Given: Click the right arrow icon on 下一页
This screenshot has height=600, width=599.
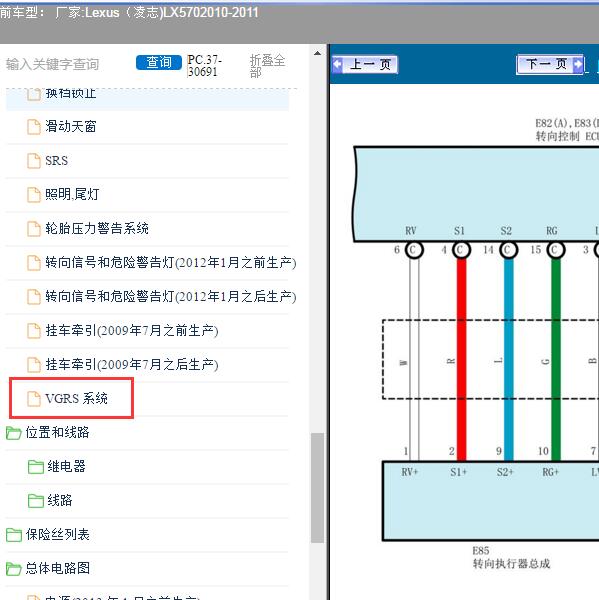Looking at the screenshot, I should (x=578, y=64).
